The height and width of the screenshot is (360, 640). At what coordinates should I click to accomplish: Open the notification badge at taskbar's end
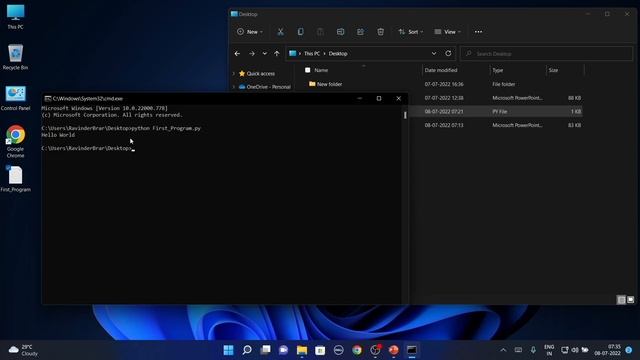629,350
